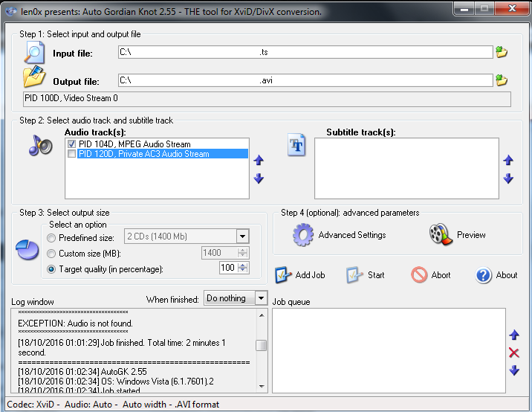Uncheck PID 104D MPEG Audio Stream
Viewport: 532px width, 412px height.
point(71,144)
